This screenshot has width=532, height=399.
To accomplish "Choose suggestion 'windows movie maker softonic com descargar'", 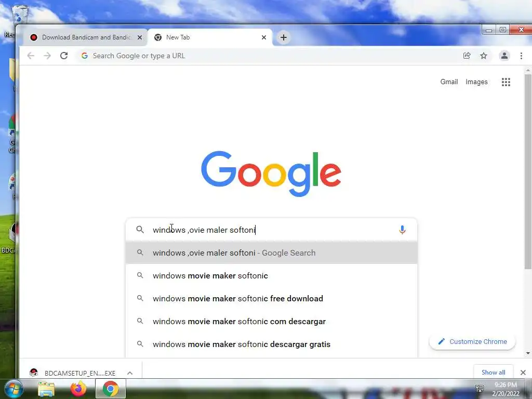I will [x=271, y=321].
